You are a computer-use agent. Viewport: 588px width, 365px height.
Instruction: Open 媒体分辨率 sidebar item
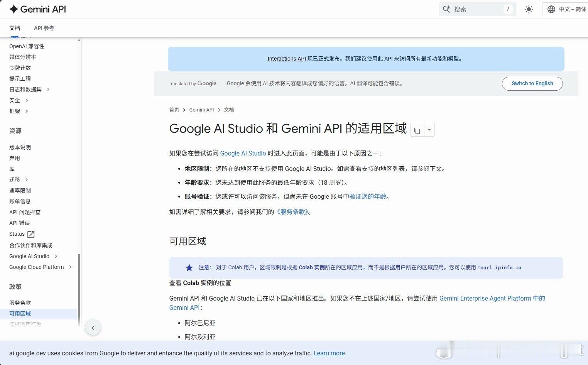23,57
